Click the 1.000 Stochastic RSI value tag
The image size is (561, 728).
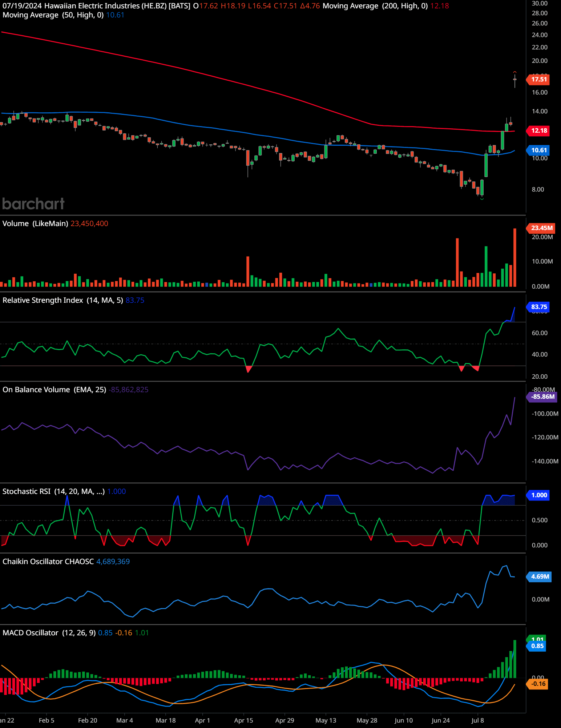click(538, 495)
